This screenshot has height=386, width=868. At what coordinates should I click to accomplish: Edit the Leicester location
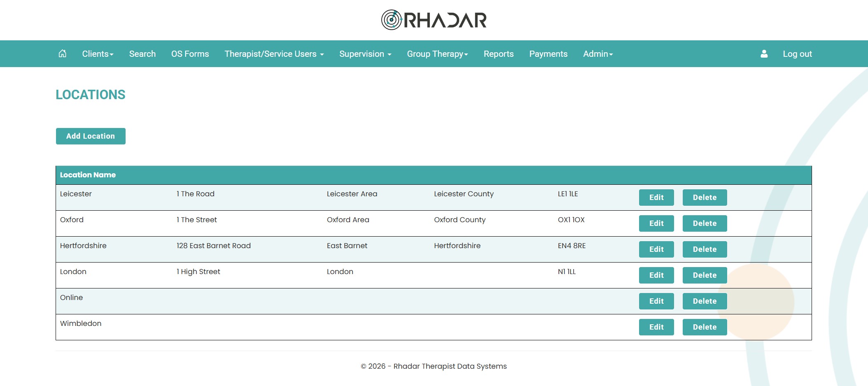[656, 198]
